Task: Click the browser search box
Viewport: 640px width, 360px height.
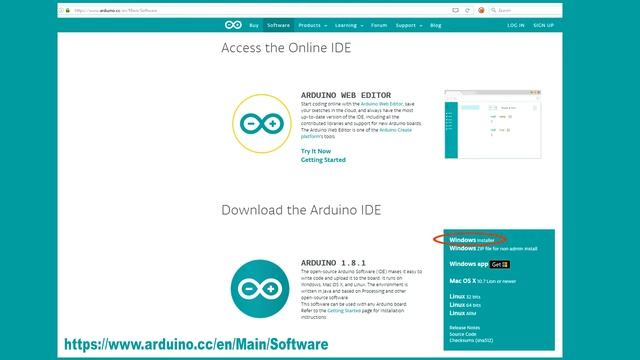Action: coord(524,10)
